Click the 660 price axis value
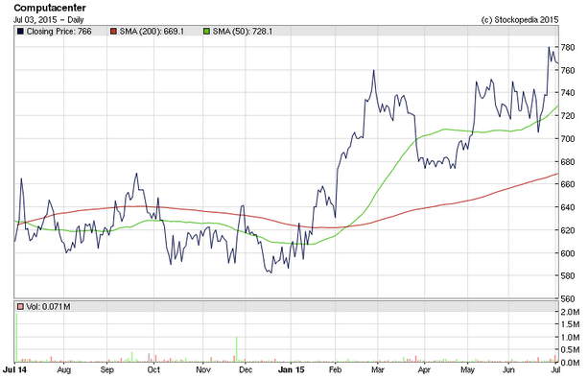The height and width of the screenshot is (379, 588). coord(568,184)
